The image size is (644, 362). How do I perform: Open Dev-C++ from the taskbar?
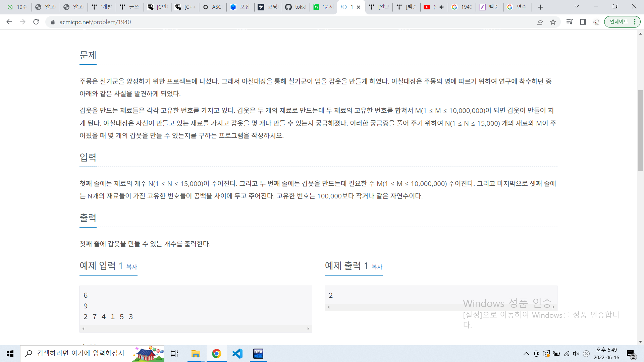coord(258,354)
